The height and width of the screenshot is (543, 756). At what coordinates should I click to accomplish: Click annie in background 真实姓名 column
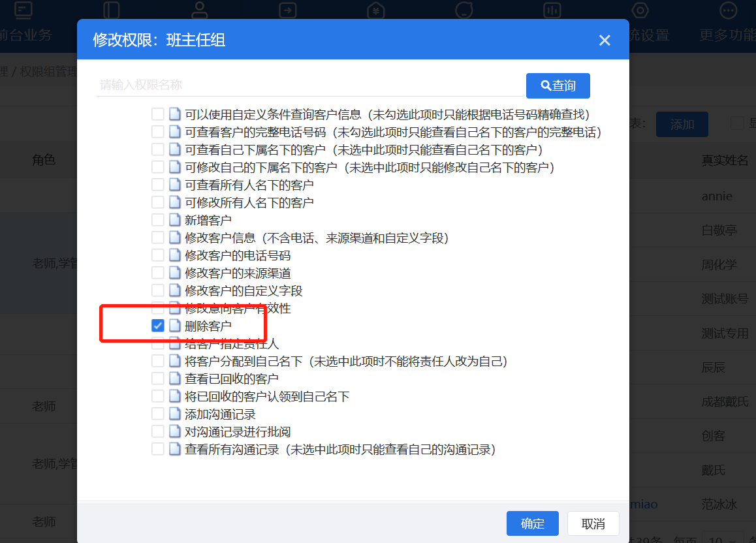[717, 196]
